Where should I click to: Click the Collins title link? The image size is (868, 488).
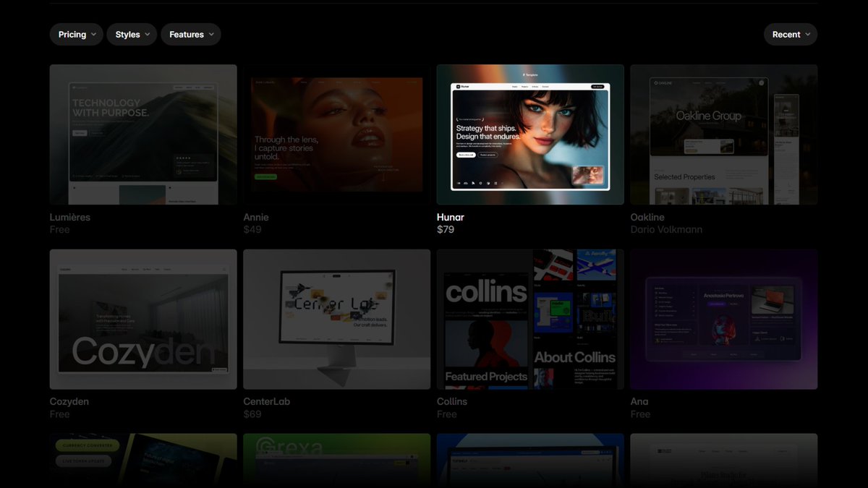452,401
